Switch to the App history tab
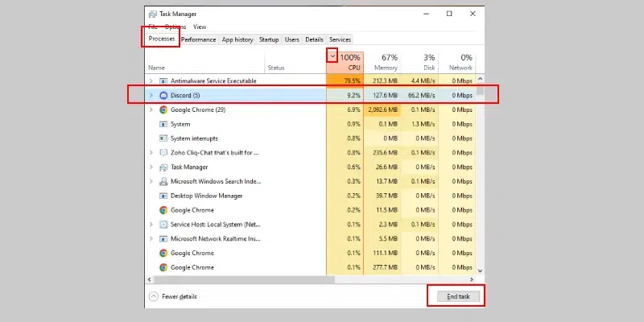Screen dimensions: 644x322 pos(237,39)
